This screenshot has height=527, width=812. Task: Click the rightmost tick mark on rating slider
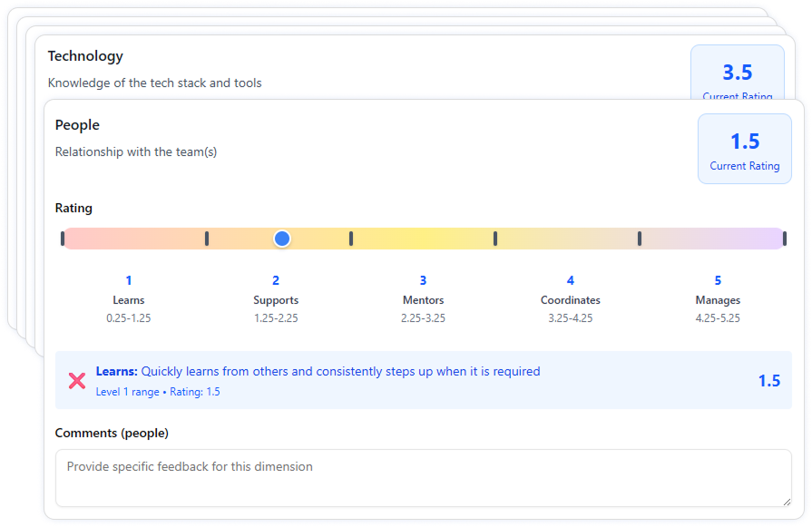784,239
